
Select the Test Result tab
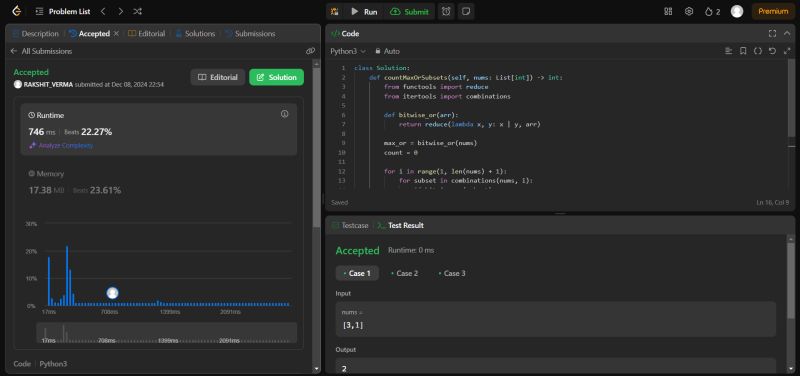(401, 225)
